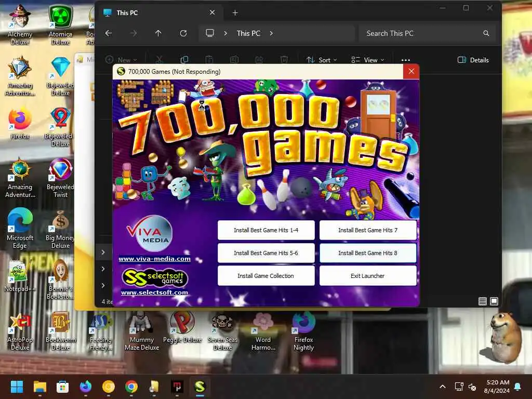Go up one folder in Explorer
The image size is (532, 399).
click(158, 33)
